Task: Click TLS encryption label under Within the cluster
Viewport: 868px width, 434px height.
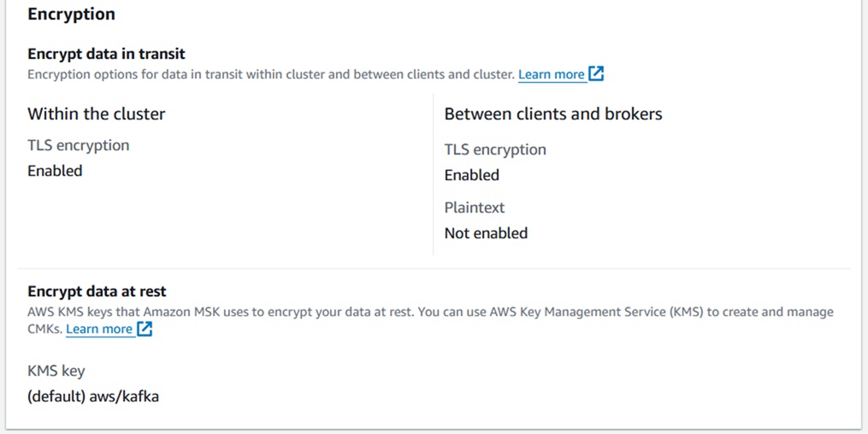Action: pos(78,145)
